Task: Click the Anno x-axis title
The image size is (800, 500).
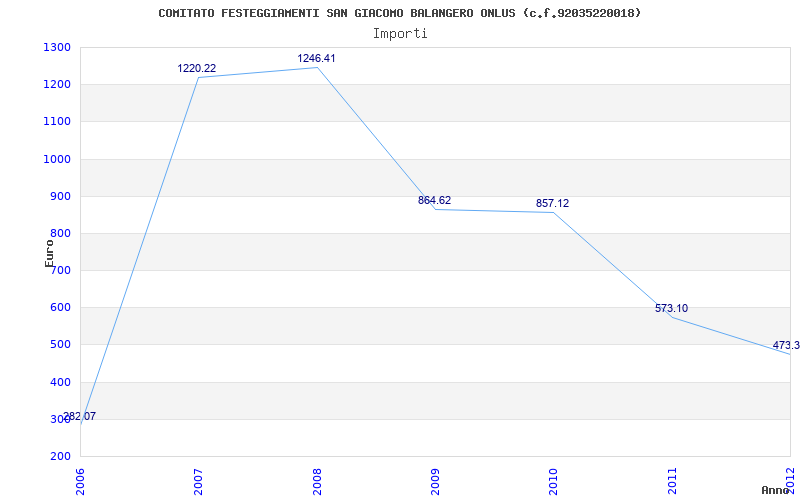Action: coord(776,490)
